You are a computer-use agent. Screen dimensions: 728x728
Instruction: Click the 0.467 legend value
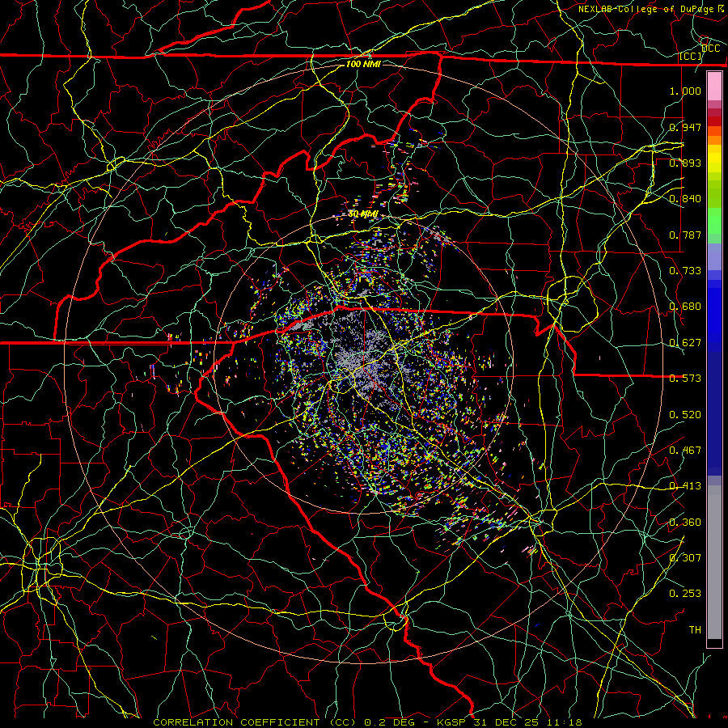coord(685,451)
